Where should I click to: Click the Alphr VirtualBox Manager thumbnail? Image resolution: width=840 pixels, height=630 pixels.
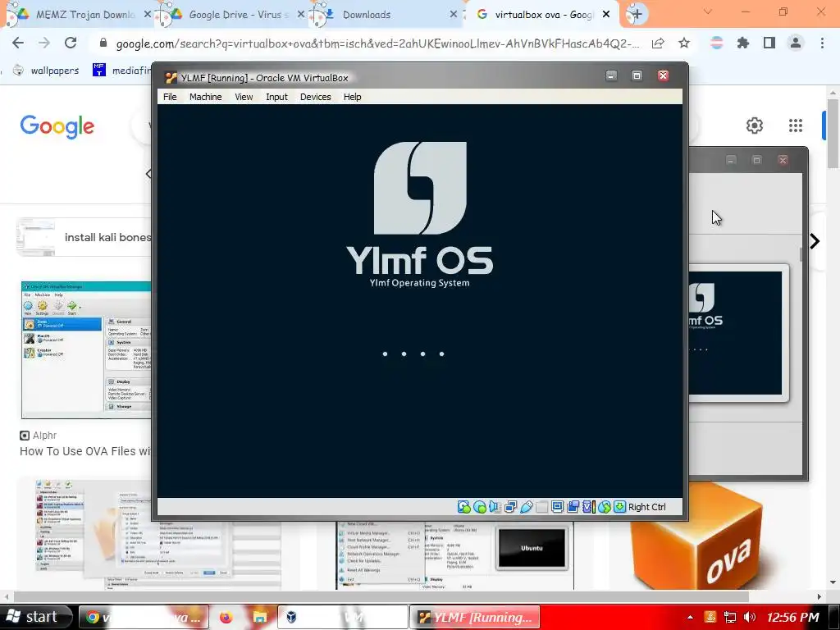[86, 349]
